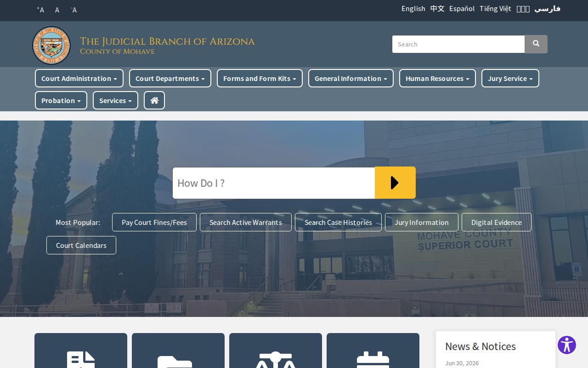Decrease font size with -A
Screen dimensions: 588x368
pos(73,10)
